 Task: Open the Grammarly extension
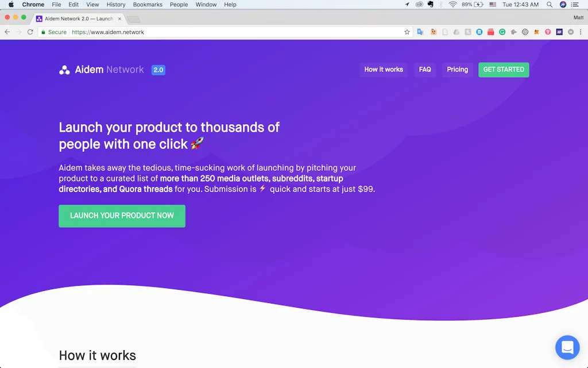click(x=501, y=32)
